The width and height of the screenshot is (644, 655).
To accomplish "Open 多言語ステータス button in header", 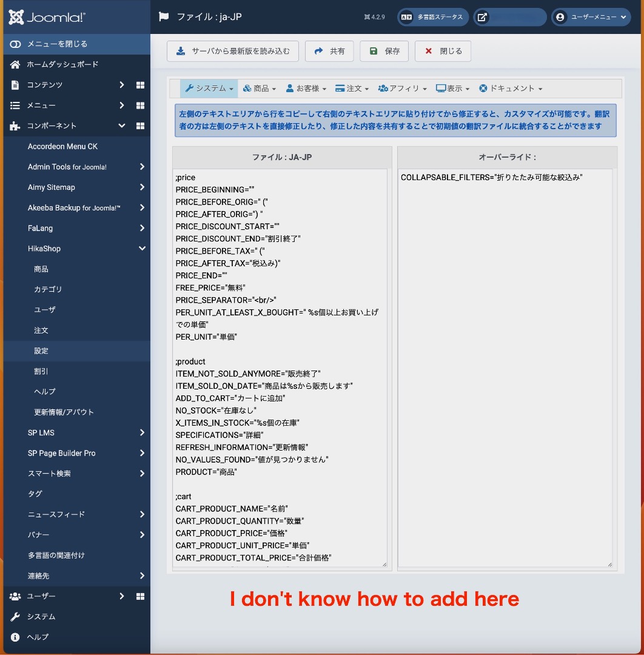I will pos(433,17).
